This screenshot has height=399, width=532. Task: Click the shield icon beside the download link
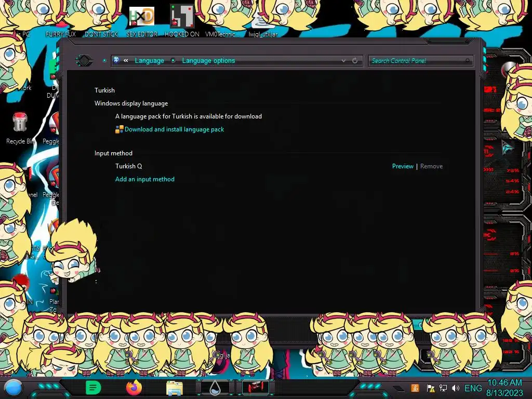(119, 129)
